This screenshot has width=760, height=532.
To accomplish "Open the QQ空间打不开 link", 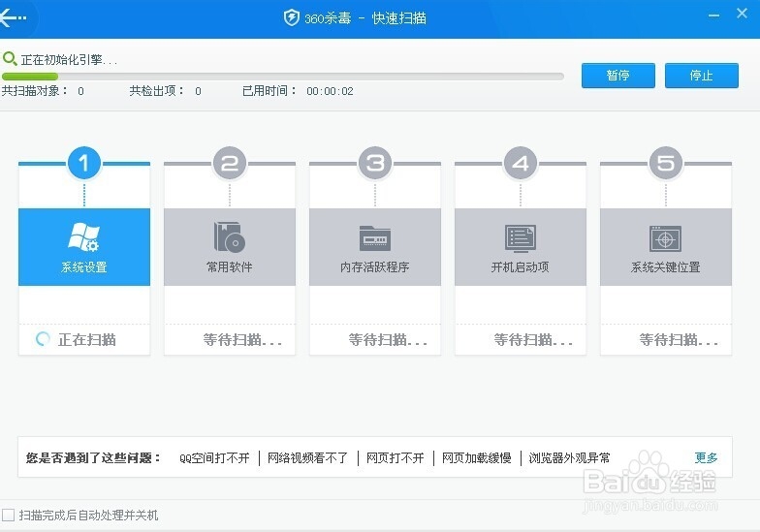I will click(214, 457).
